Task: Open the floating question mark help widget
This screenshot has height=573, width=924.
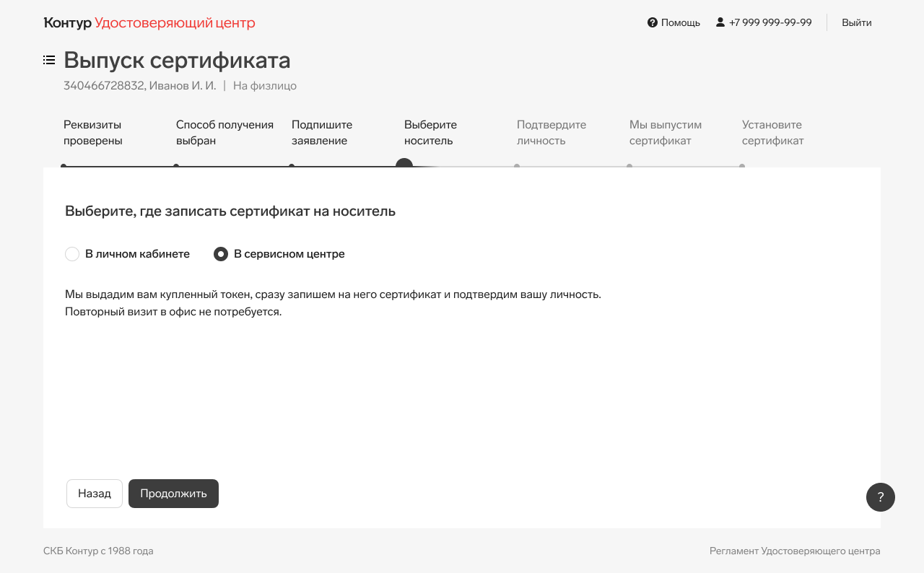Action: pyautogui.click(x=880, y=497)
